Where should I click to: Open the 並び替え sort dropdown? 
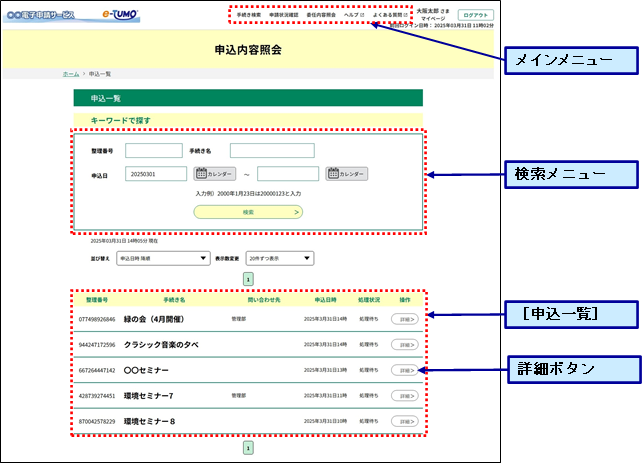click(x=162, y=258)
